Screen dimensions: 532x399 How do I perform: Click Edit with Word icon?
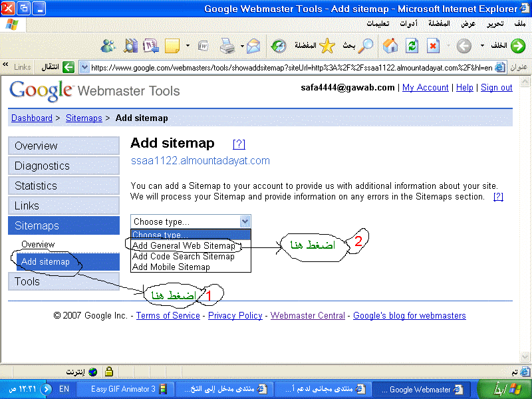203,46
